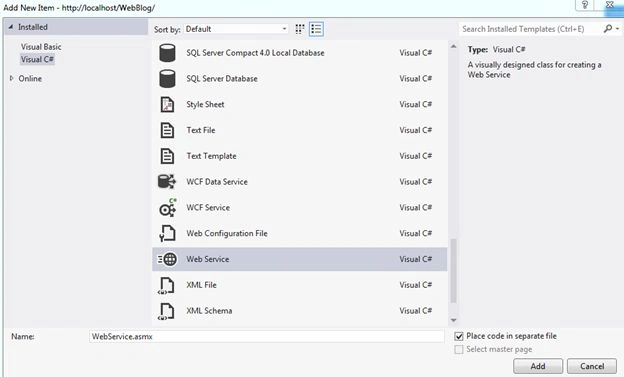This screenshot has height=377, width=624.
Task: Click Visual C# type on Text File row
Action: (x=415, y=130)
